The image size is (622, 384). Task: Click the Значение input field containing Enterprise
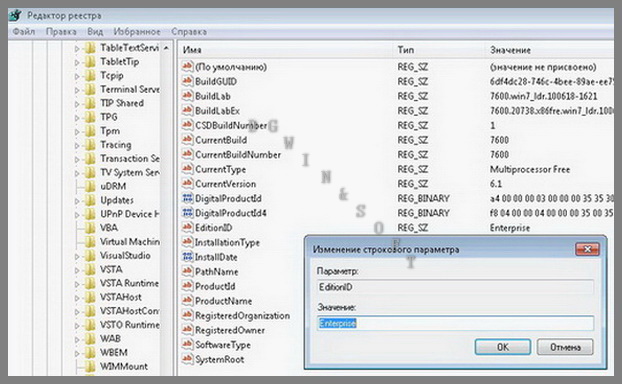coord(455,323)
